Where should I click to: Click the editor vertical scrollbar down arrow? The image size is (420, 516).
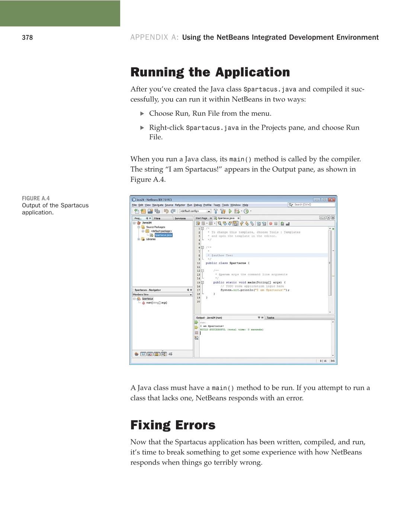[x=330, y=312]
